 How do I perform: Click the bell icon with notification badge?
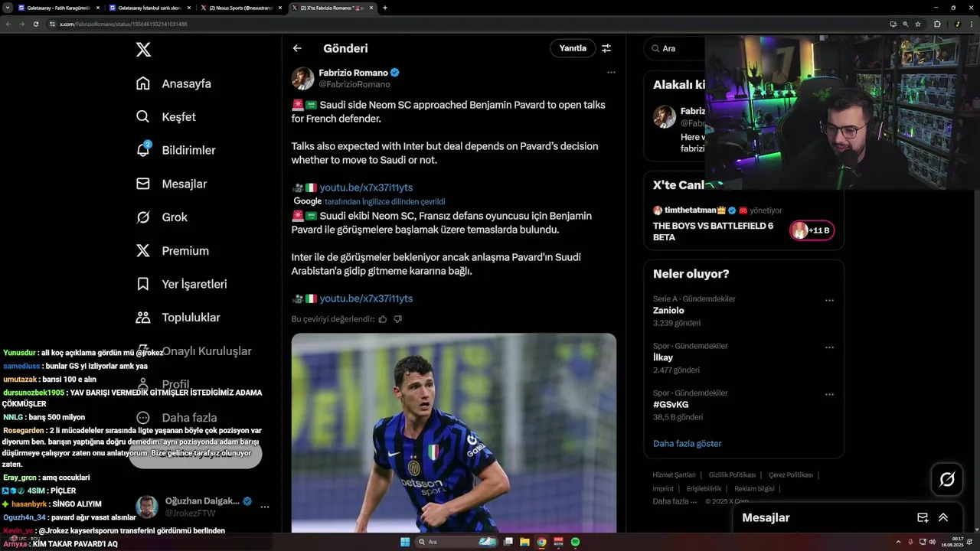pos(143,150)
